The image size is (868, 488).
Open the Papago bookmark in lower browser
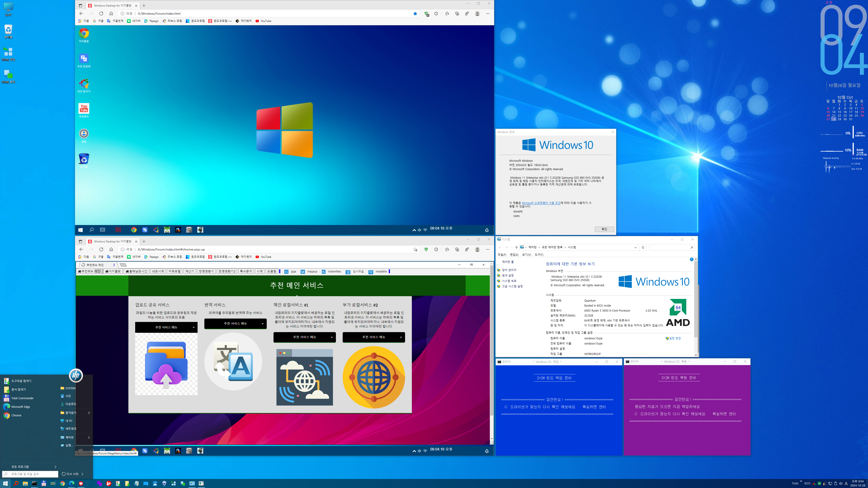coord(151,257)
